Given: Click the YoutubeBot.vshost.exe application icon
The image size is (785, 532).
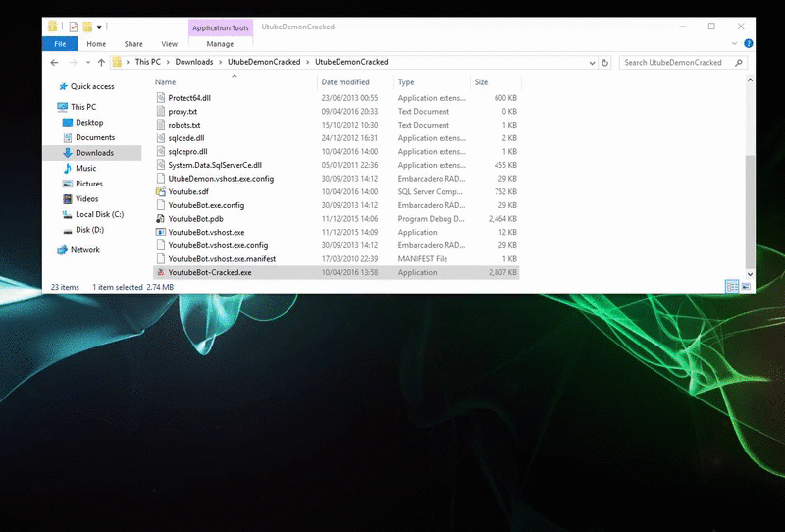Looking at the screenshot, I should pos(161,232).
